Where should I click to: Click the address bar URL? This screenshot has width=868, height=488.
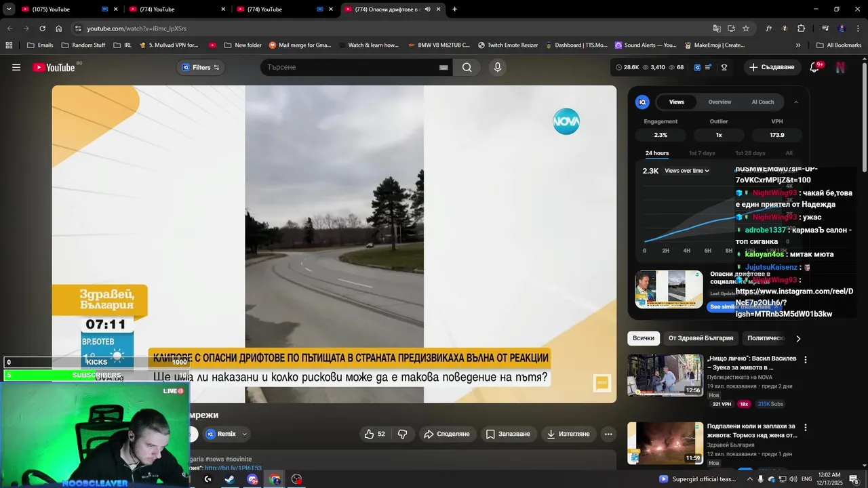(136, 28)
